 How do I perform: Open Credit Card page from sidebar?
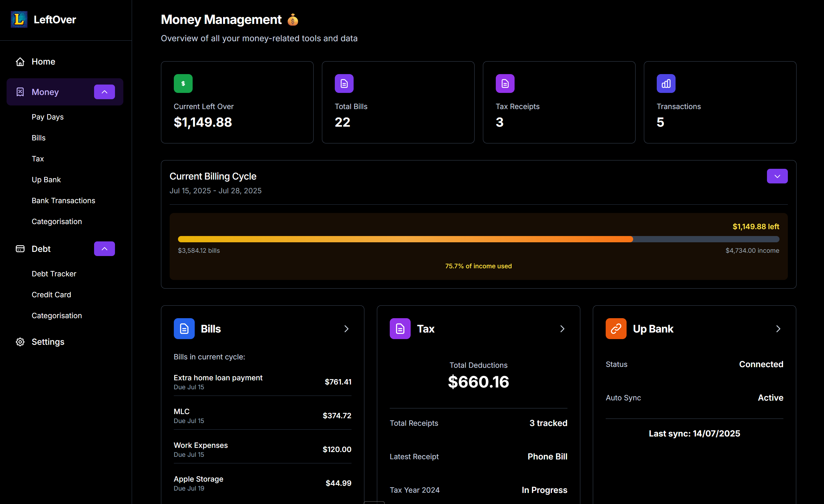coord(51,295)
